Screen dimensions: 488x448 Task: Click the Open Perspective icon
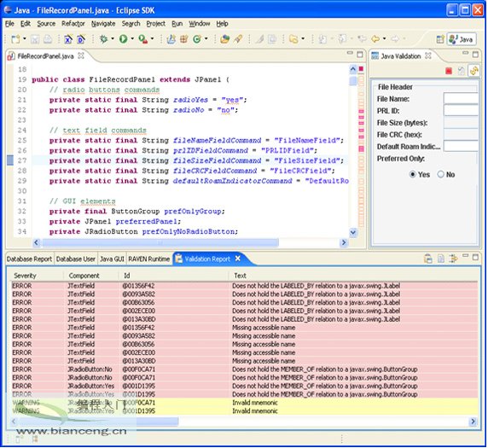pos(440,39)
